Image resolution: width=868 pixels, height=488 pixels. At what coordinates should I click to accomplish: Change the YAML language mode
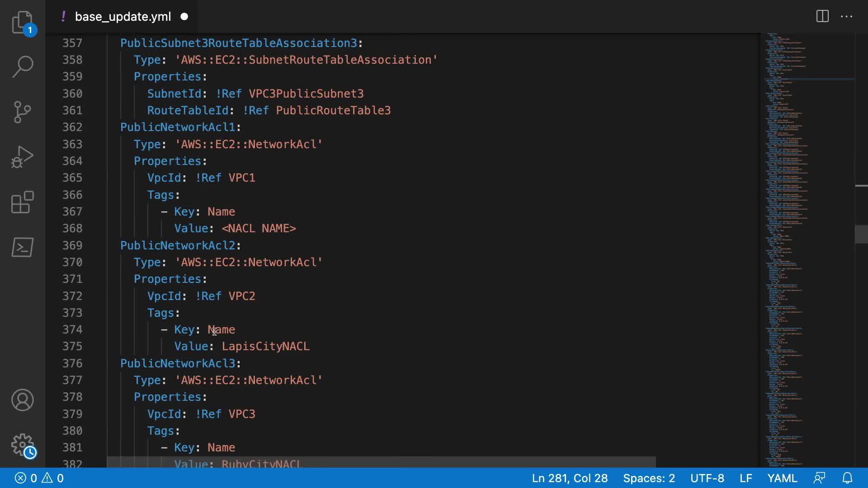click(x=782, y=478)
